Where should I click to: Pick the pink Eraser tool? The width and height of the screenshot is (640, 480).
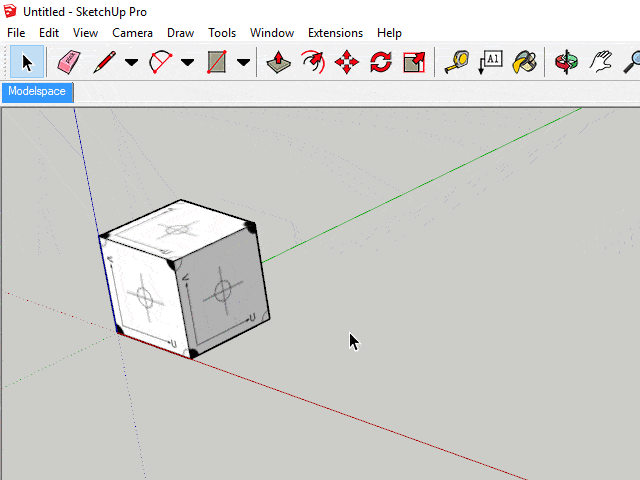68,63
